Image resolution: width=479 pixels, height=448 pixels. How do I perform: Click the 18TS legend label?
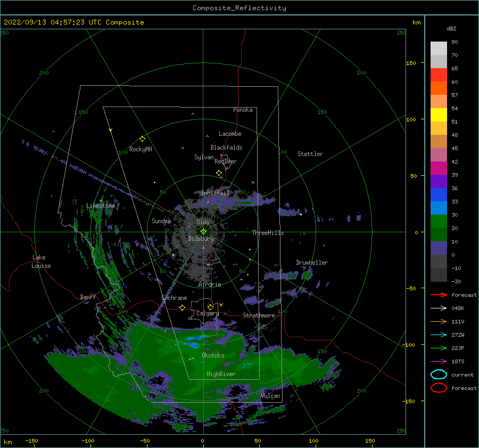(x=458, y=362)
